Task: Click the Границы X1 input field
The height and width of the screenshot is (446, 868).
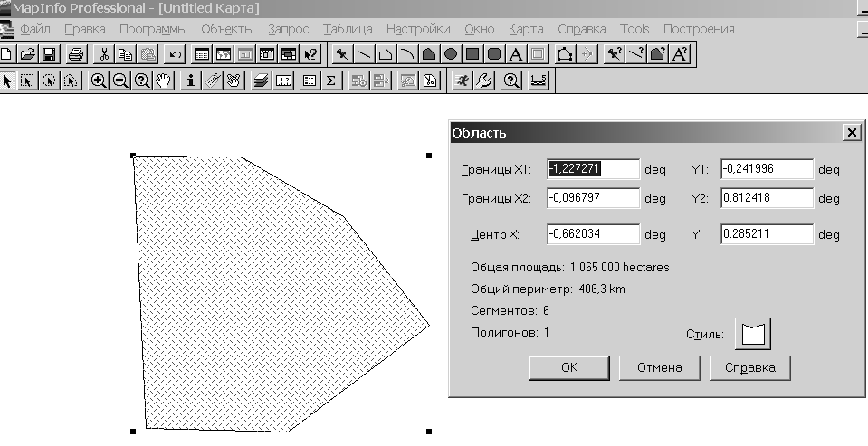Action: click(594, 169)
